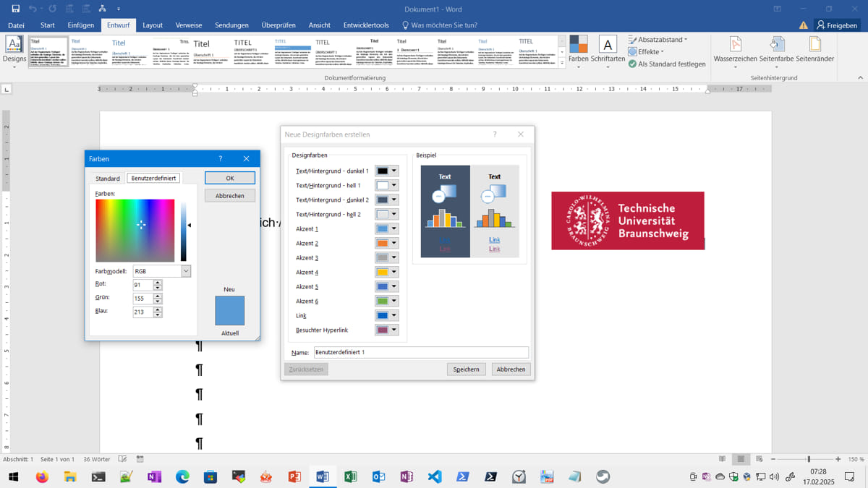This screenshot has height=488, width=868.
Task: Click the zoom slider in the status bar
Action: [x=808, y=459]
